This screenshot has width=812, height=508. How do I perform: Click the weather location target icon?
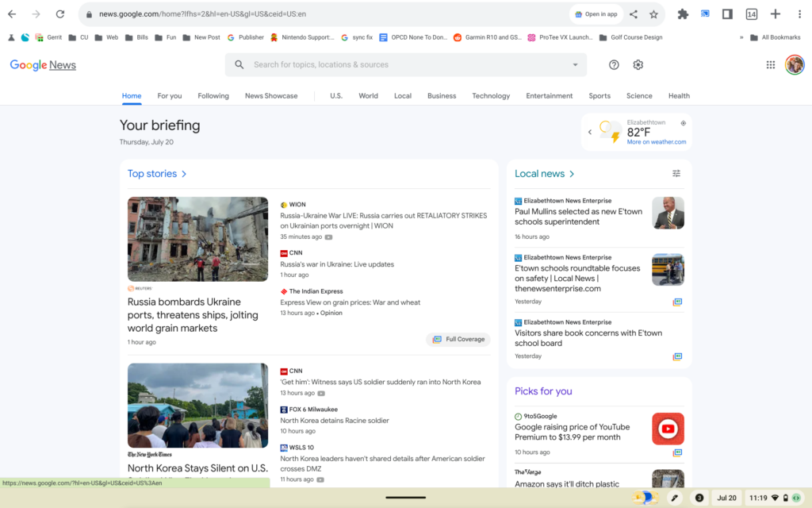click(x=684, y=123)
